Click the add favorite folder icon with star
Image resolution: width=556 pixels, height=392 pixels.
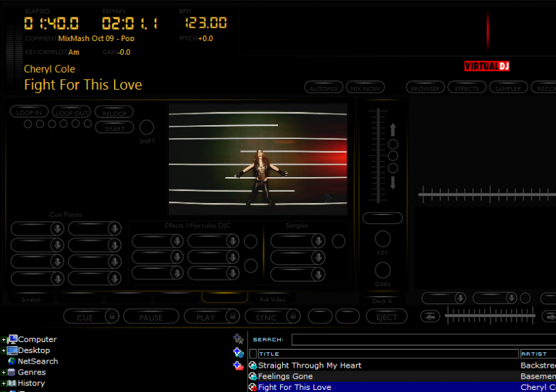click(x=238, y=339)
